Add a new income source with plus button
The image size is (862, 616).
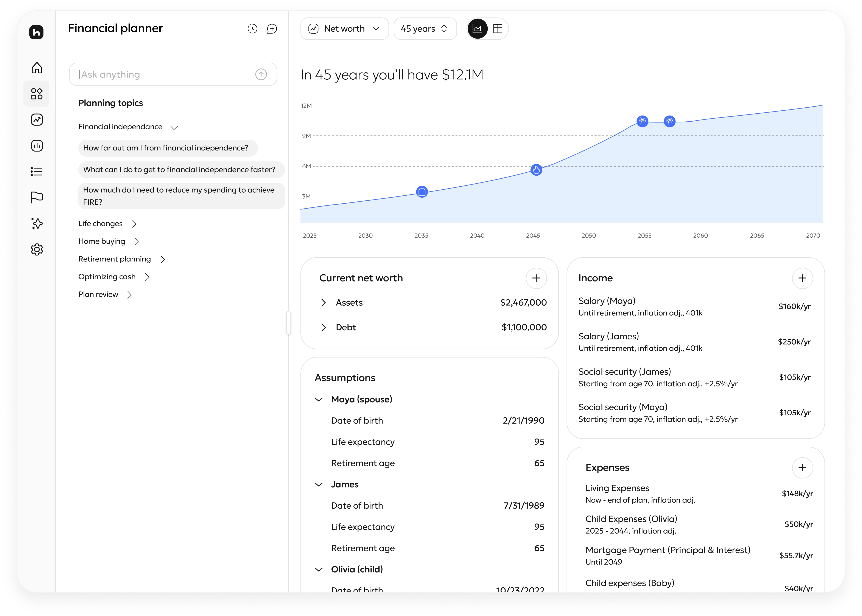click(802, 278)
